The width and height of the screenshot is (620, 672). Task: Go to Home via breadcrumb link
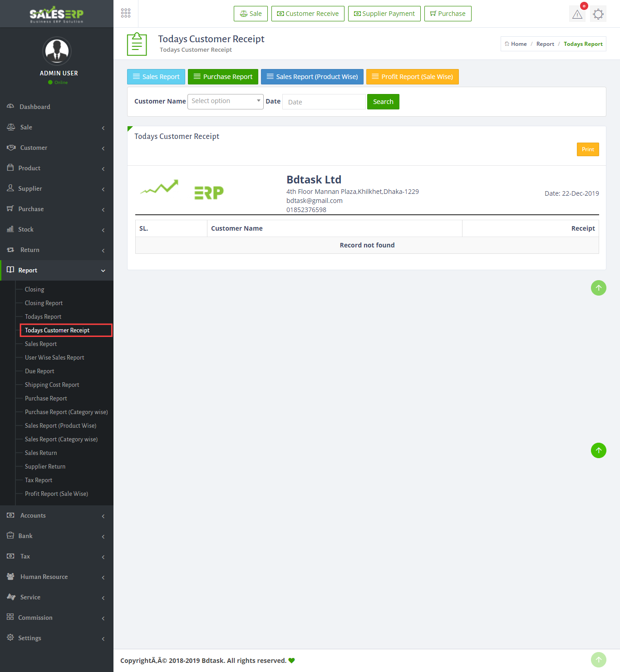pos(518,44)
